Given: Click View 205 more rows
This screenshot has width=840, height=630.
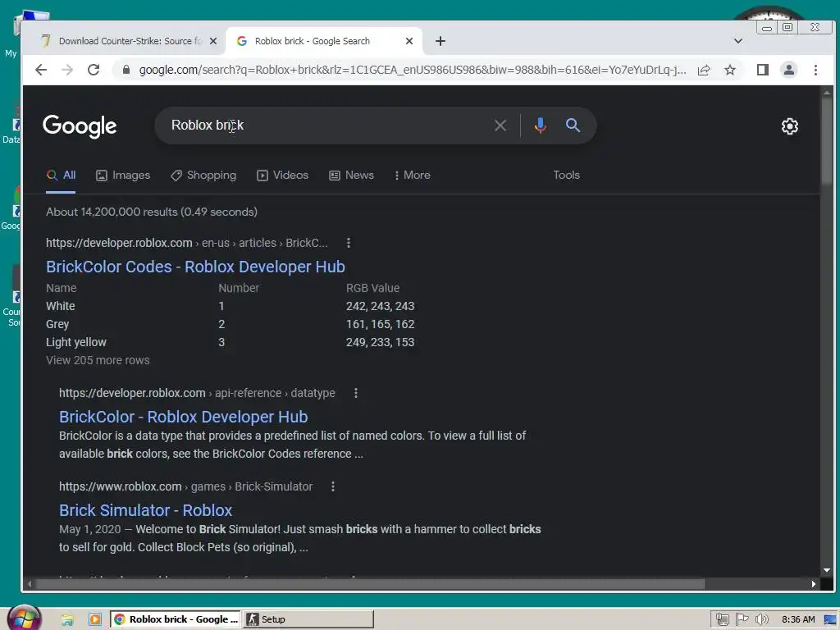Looking at the screenshot, I should pos(98,361).
